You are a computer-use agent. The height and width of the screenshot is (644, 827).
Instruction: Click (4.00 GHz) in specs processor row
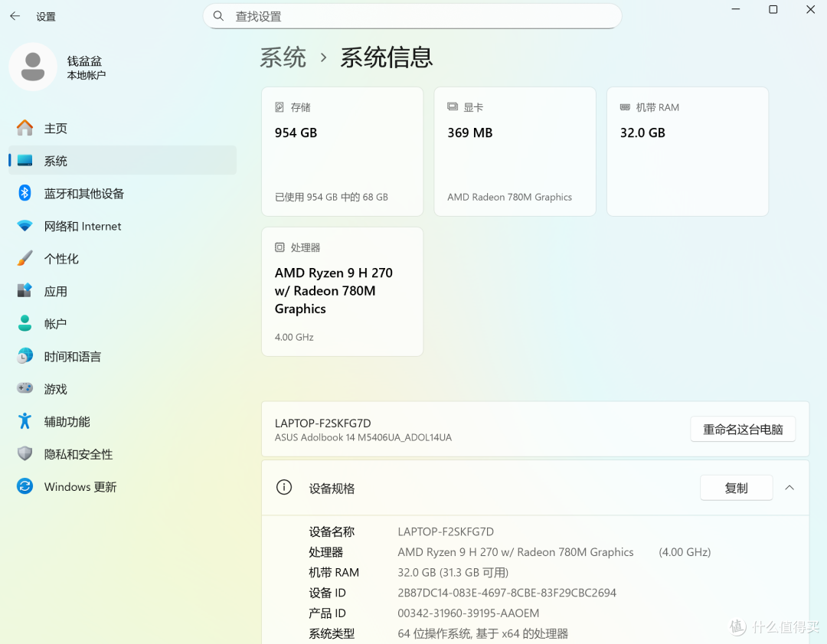(685, 552)
